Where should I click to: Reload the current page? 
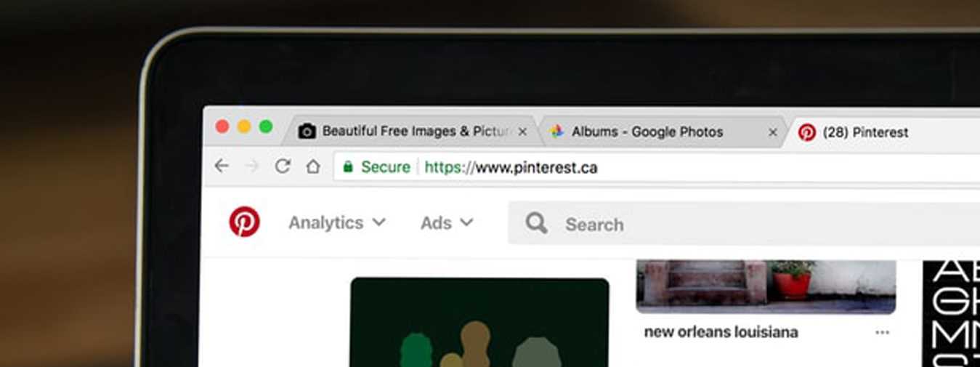283,166
